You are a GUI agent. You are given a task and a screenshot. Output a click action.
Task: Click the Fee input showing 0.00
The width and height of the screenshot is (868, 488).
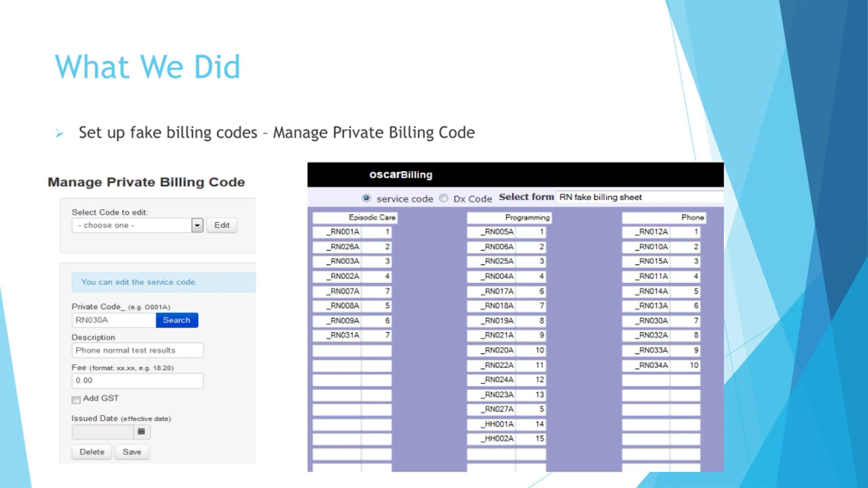tap(137, 381)
